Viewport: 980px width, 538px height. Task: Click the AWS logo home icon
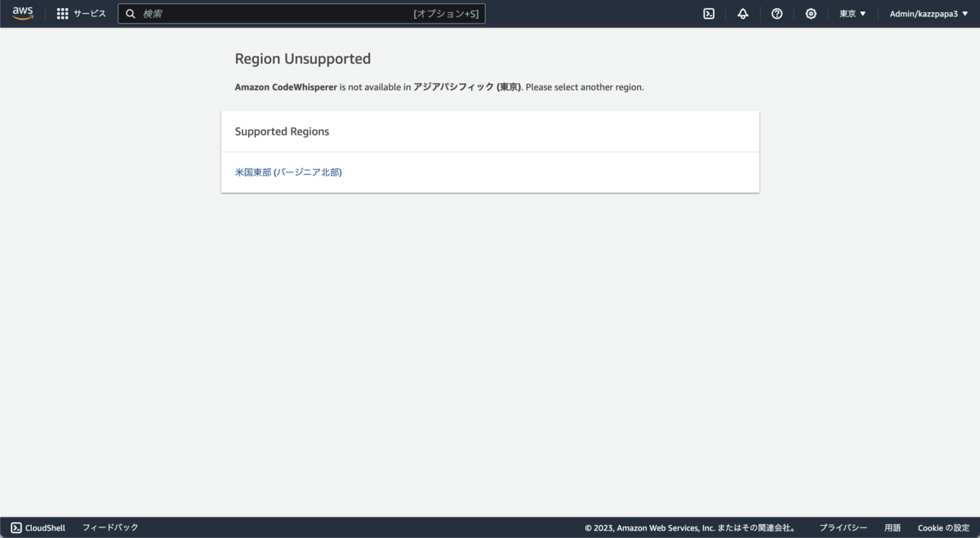(x=23, y=13)
